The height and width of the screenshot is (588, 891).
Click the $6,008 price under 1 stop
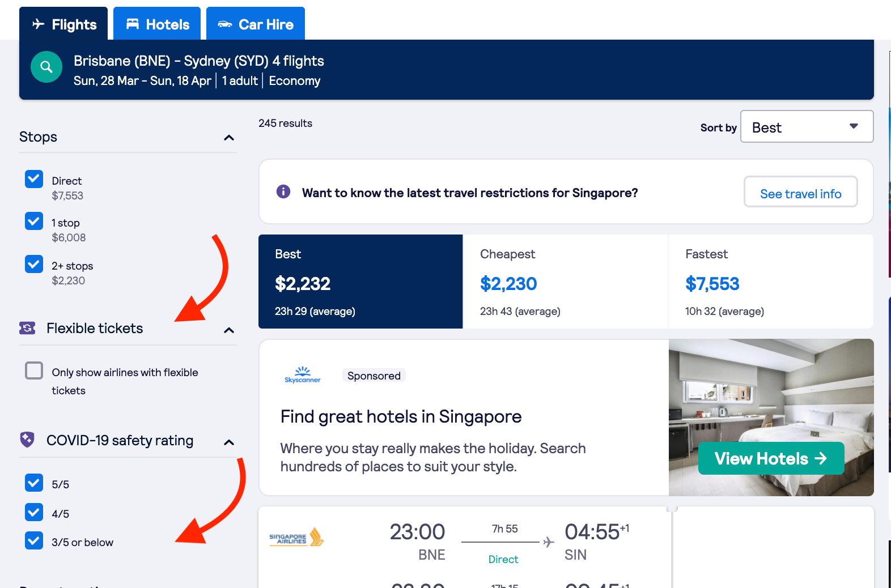[x=69, y=237]
